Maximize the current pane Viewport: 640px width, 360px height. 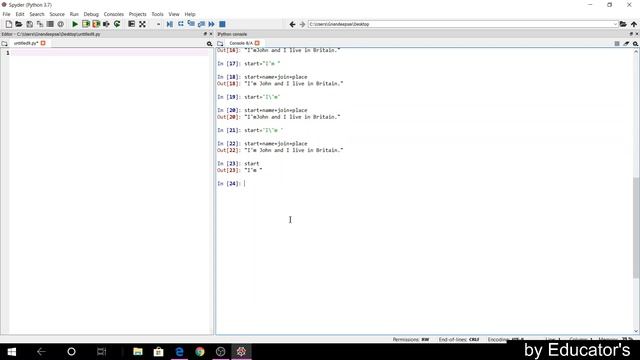tap(142, 24)
